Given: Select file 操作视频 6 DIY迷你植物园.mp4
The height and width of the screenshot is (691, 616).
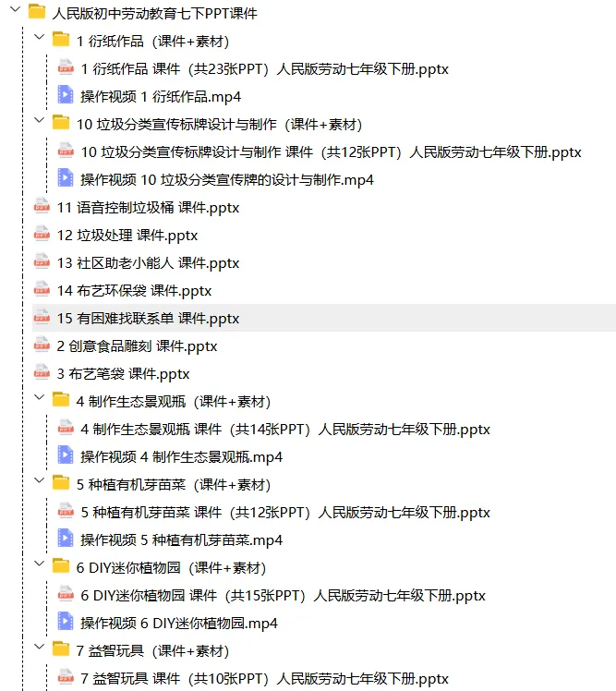Looking at the screenshot, I should tap(179, 624).
